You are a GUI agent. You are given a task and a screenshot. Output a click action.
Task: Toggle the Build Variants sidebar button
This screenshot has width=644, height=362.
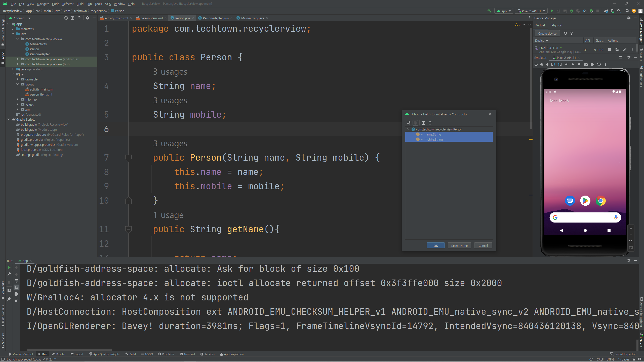coord(3,316)
